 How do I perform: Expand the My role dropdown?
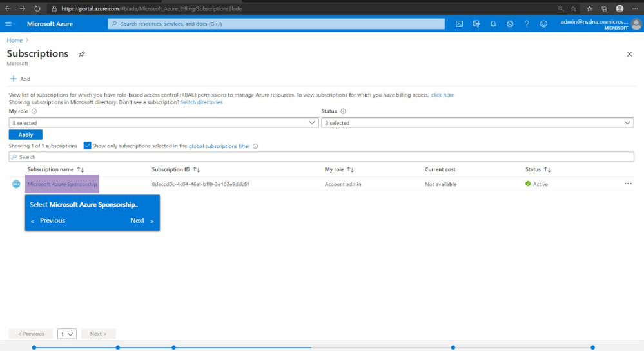(164, 123)
